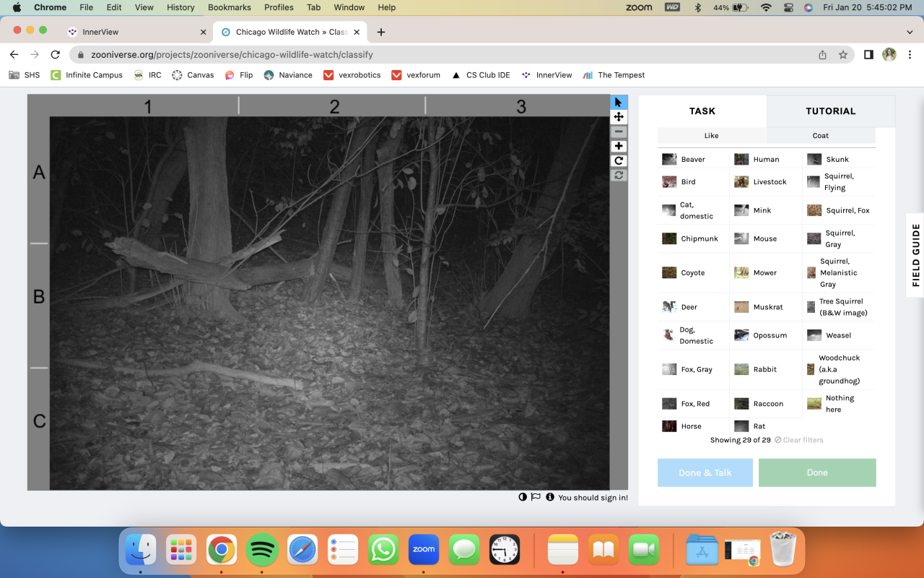This screenshot has width=924, height=578.
Task: Pick Nothing here option
Action: point(839,404)
